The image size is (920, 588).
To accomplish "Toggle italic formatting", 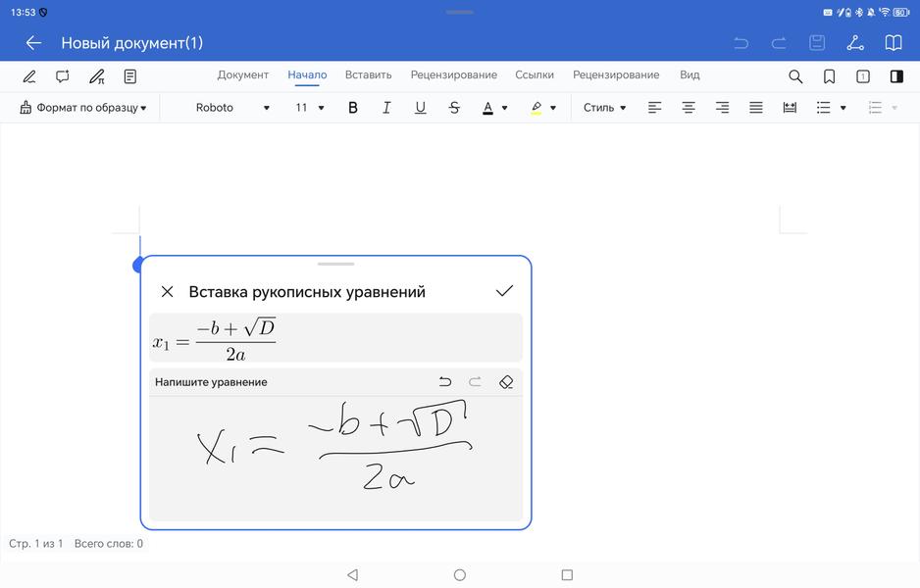I will [x=386, y=108].
